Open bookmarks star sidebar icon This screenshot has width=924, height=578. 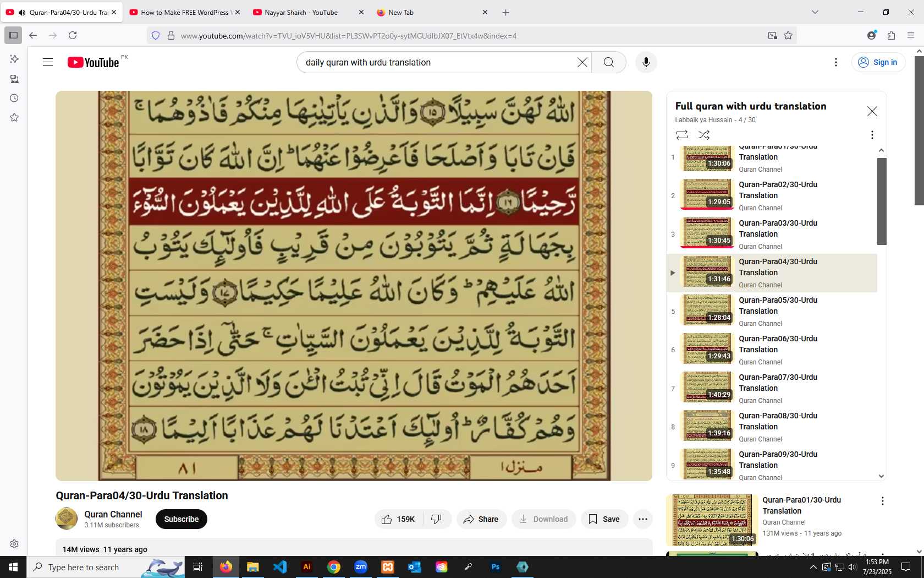pos(14,117)
